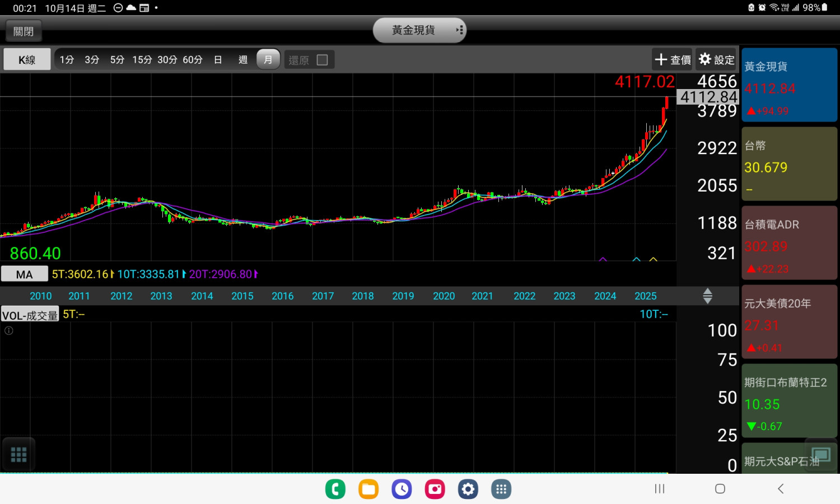Open the green phone app in dock

click(335, 489)
